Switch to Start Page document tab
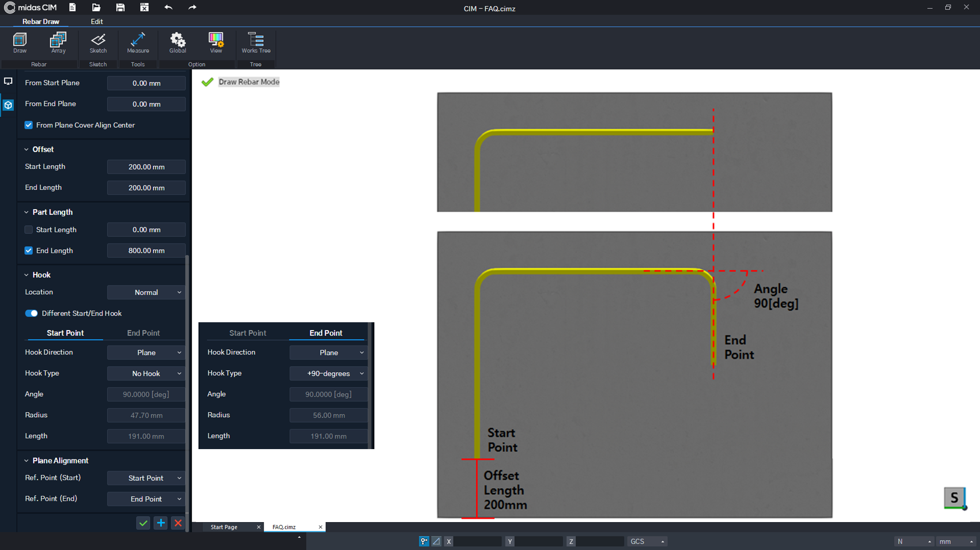This screenshot has width=980, height=550. click(x=224, y=527)
